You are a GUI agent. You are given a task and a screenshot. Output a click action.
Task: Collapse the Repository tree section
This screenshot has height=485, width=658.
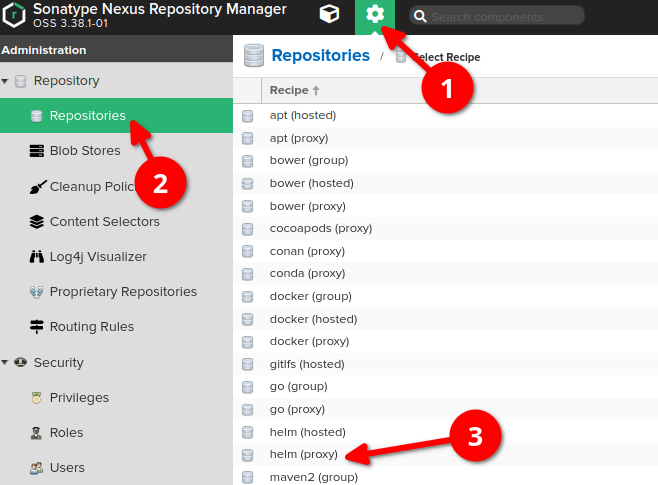point(5,81)
